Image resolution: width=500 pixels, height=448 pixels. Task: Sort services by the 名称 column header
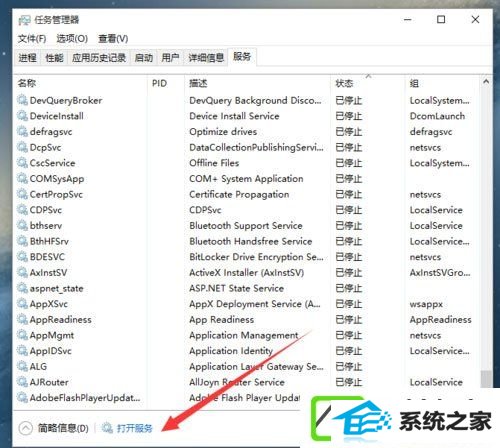tap(27, 83)
